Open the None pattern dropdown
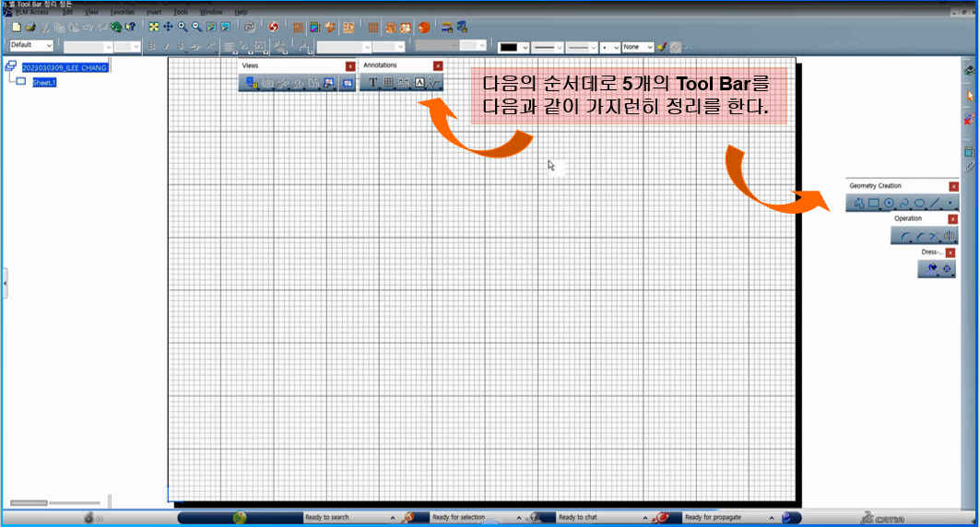The width and height of the screenshot is (980, 527). click(x=651, y=46)
